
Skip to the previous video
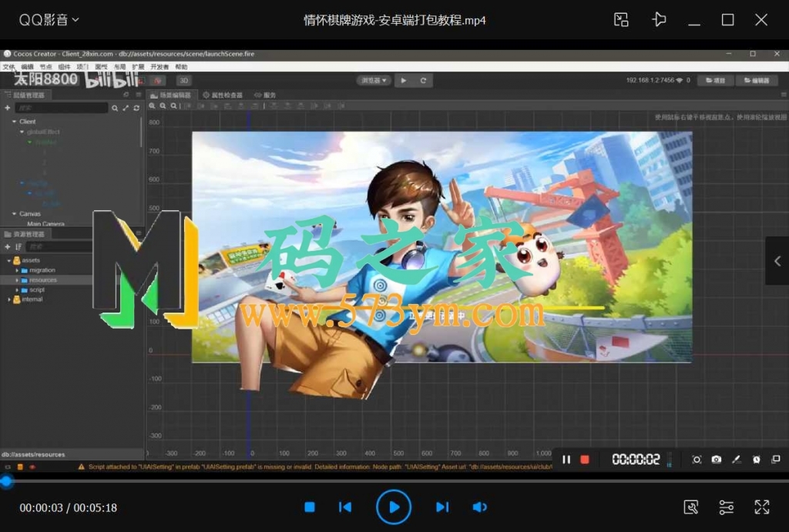coord(345,507)
